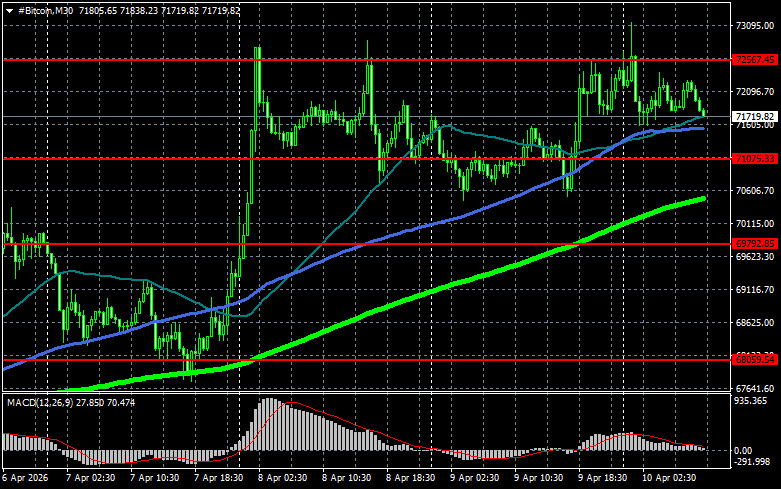Click the current price label 71719.82
This screenshot has height=489, width=781.
point(755,117)
